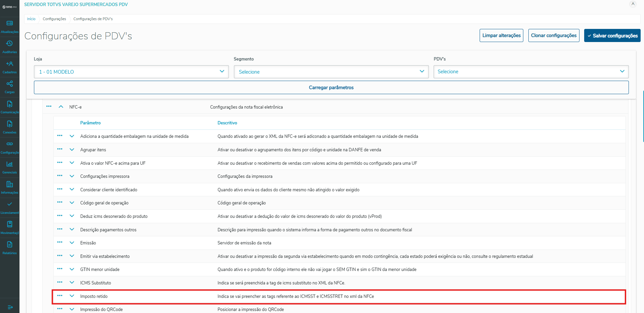Screen dimensions: 644x313
Task: Open three-dot menu for Configurações impressora
Action: click(x=60, y=176)
